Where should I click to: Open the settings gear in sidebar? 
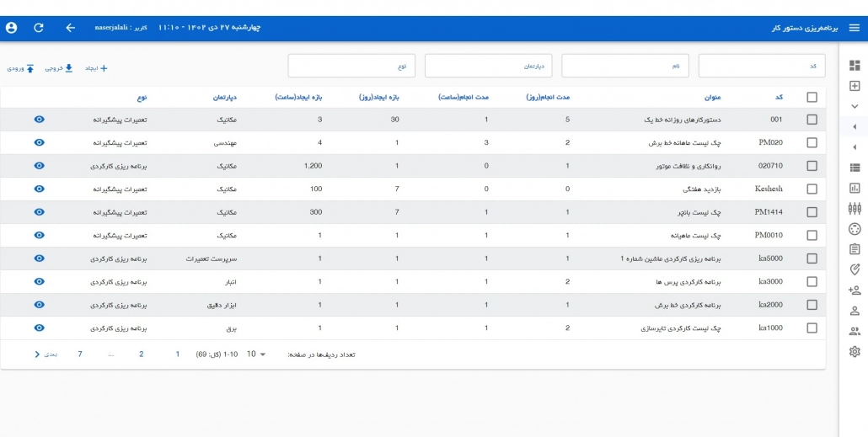[x=854, y=351]
